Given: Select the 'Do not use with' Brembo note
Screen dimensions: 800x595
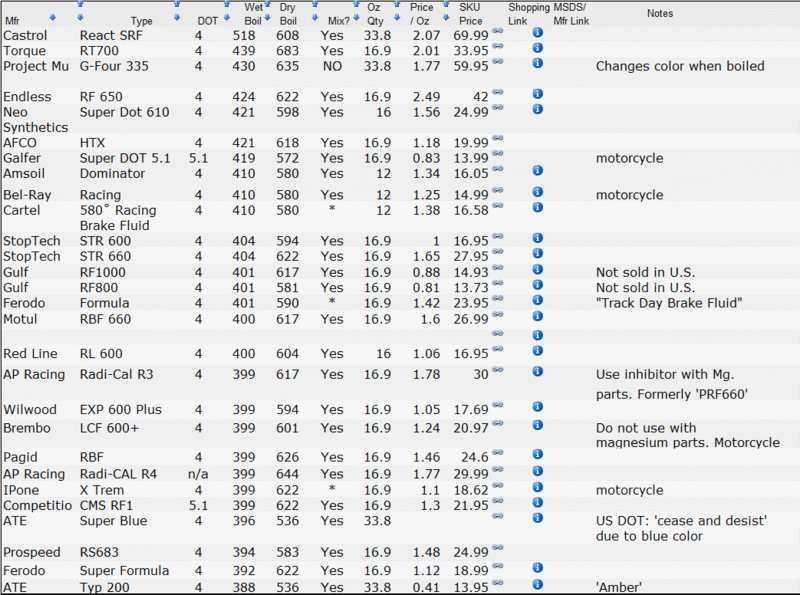Looking at the screenshot, I should coord(646,428).
